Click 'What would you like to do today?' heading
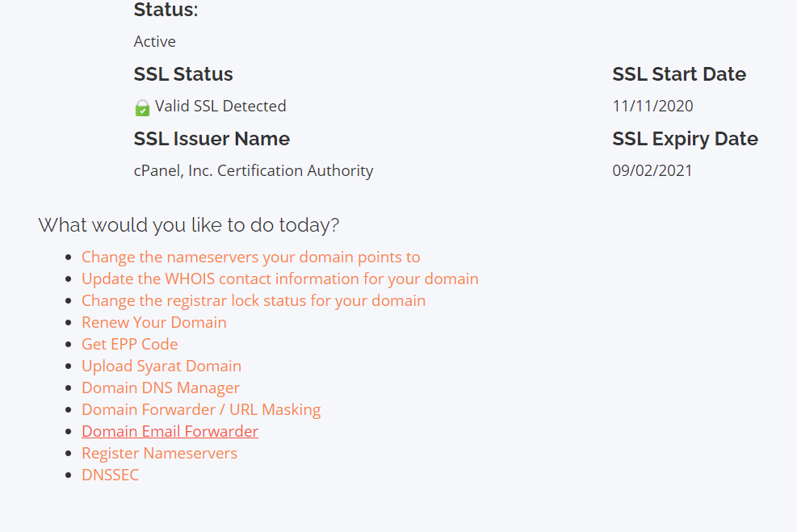Image resolution: width=797 pixels, height=532 pixels. click(x=188, y=225)
